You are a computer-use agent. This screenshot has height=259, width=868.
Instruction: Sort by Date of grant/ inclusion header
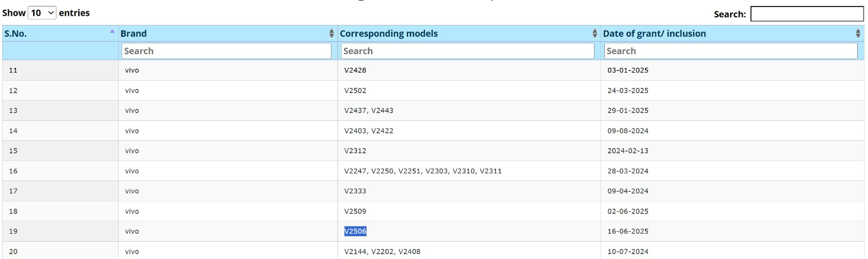654,34
